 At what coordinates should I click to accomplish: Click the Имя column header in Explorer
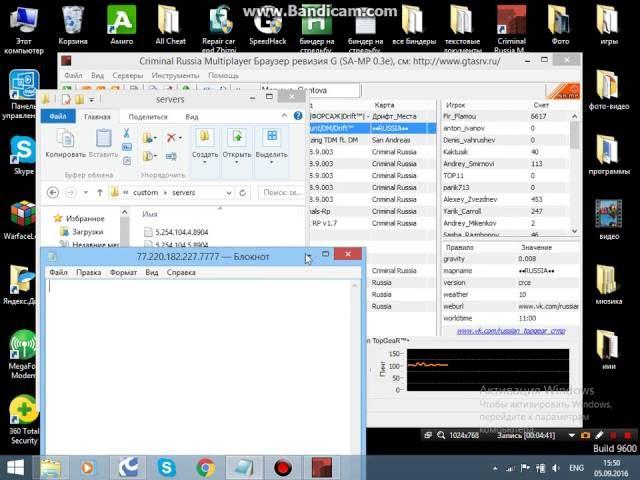(x=150, y=214)
